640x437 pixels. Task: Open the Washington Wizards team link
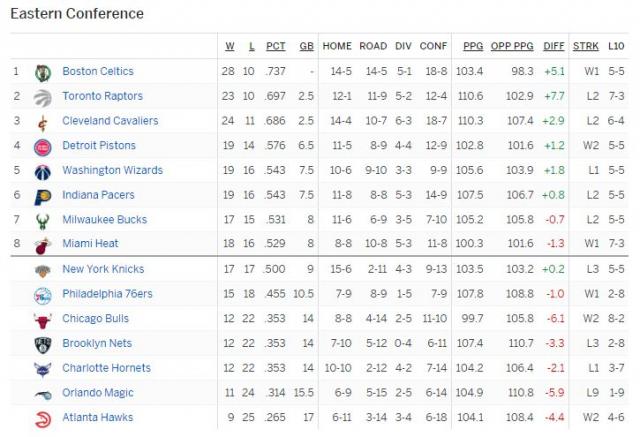112,171
